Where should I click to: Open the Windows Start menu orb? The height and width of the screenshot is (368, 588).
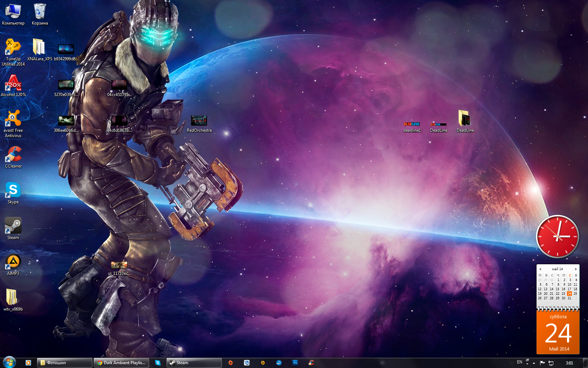click(x=9, y=362)
